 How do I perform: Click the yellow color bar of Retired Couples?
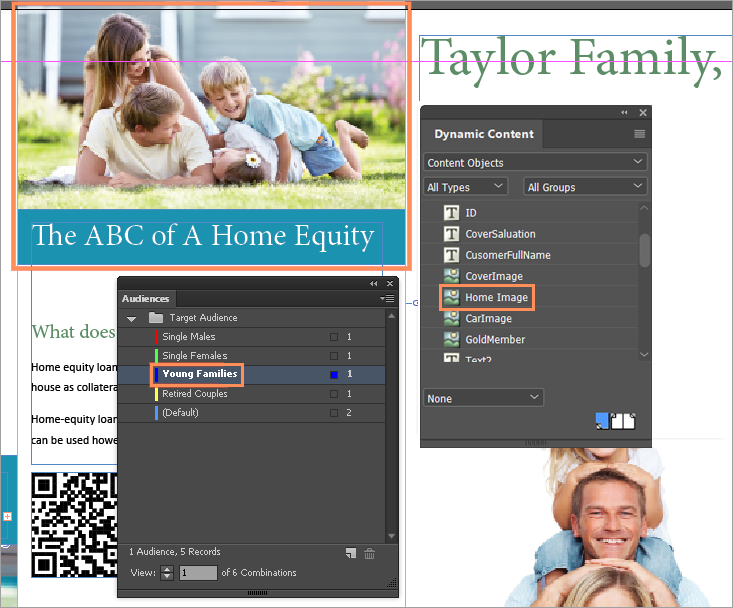point(156,393)
